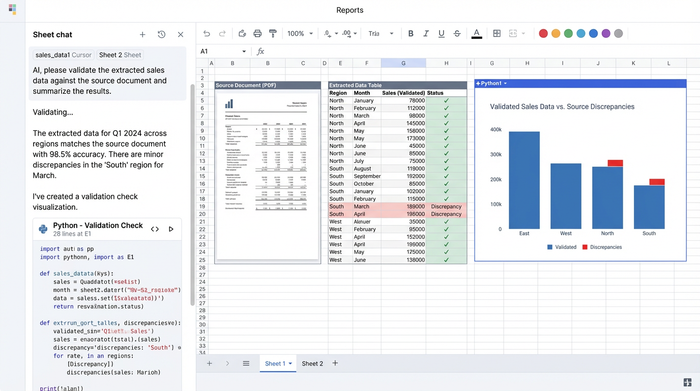Open Sheet 1 tab dropdown arrow
Viewport: 700px width, 391px height.
(x=290, y=363)
